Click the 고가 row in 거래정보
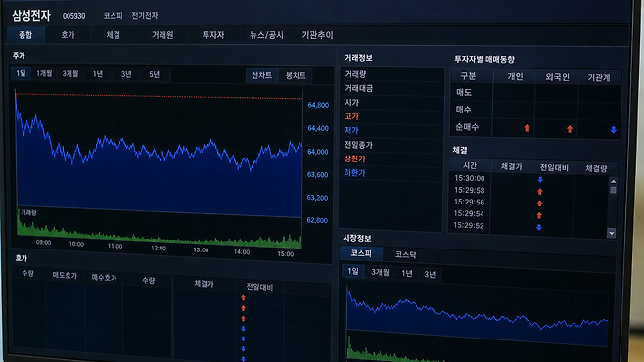 391,117
